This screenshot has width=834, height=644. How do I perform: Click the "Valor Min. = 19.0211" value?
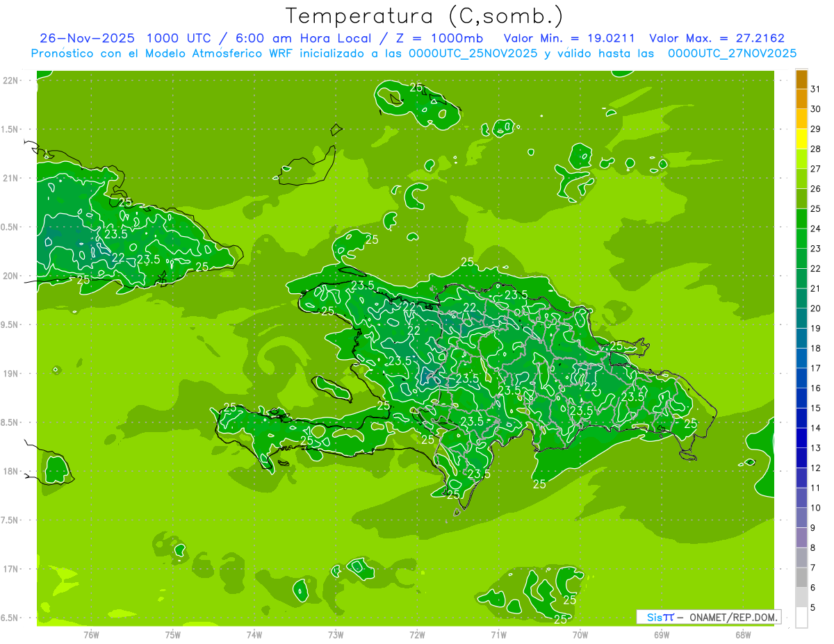pos(569,38)
